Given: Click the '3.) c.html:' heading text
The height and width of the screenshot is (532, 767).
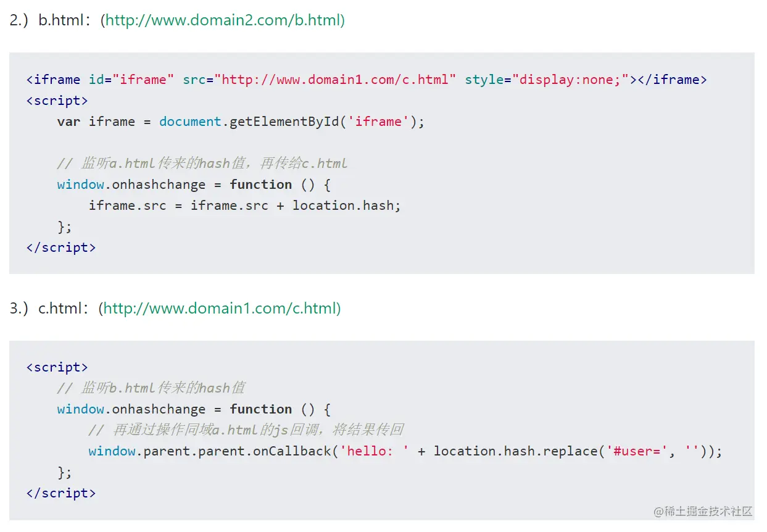Looking at the screenshot, I should click(49, 308).
